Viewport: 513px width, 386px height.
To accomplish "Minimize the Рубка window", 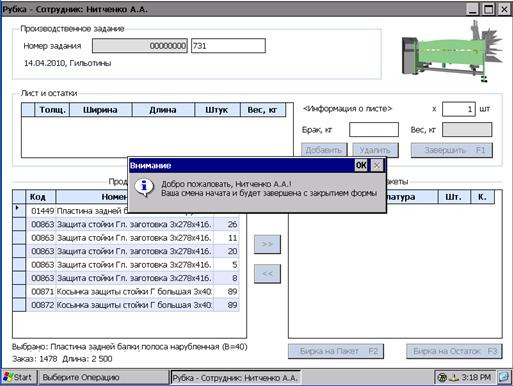I will (x=473, y=9).
